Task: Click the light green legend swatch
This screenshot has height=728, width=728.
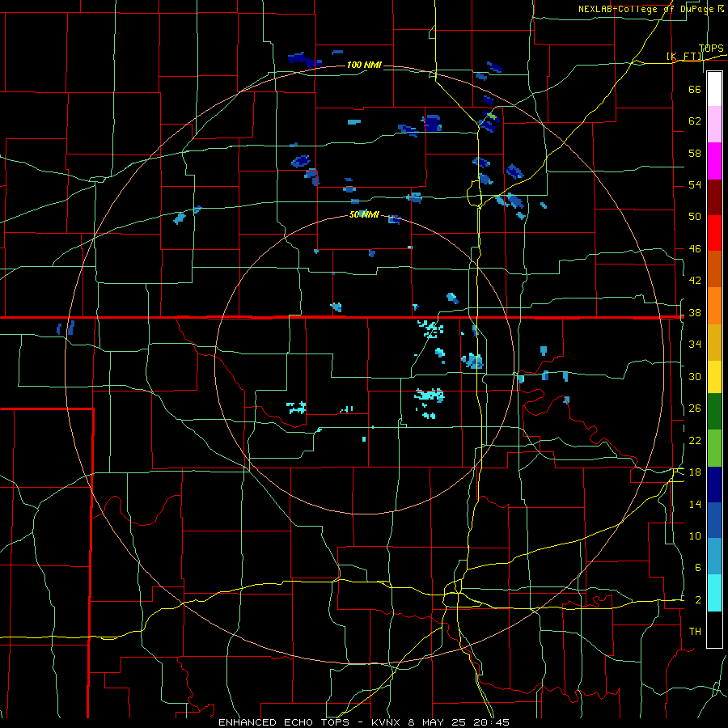Action: click(x=714, y=448)
